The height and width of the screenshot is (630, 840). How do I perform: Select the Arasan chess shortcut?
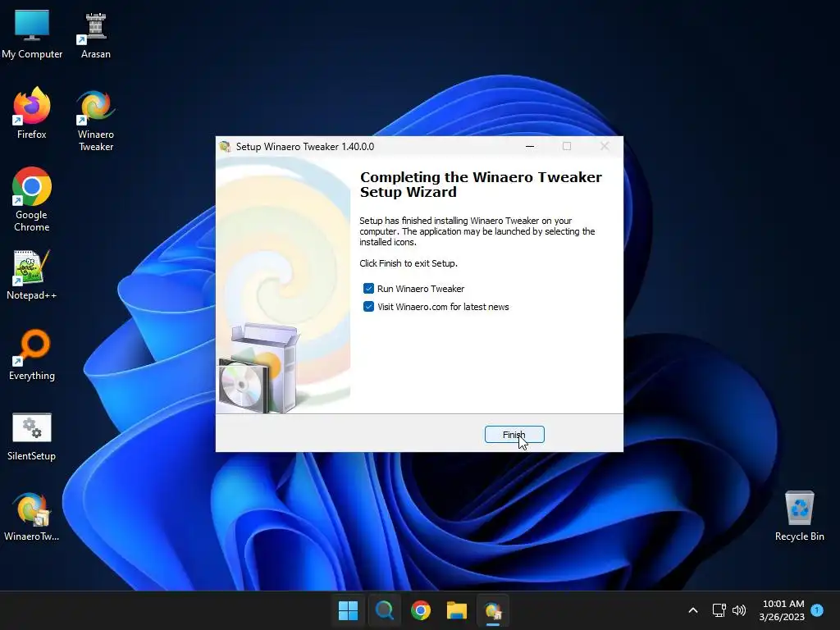[x=95, y=34]
